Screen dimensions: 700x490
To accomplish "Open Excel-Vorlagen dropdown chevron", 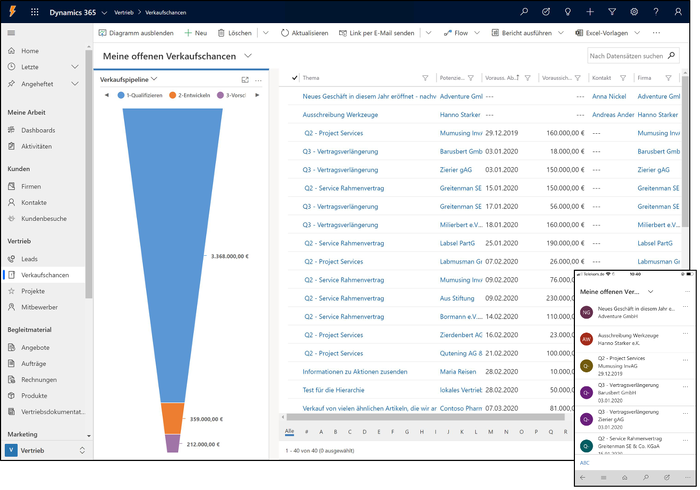I will 637,33.
